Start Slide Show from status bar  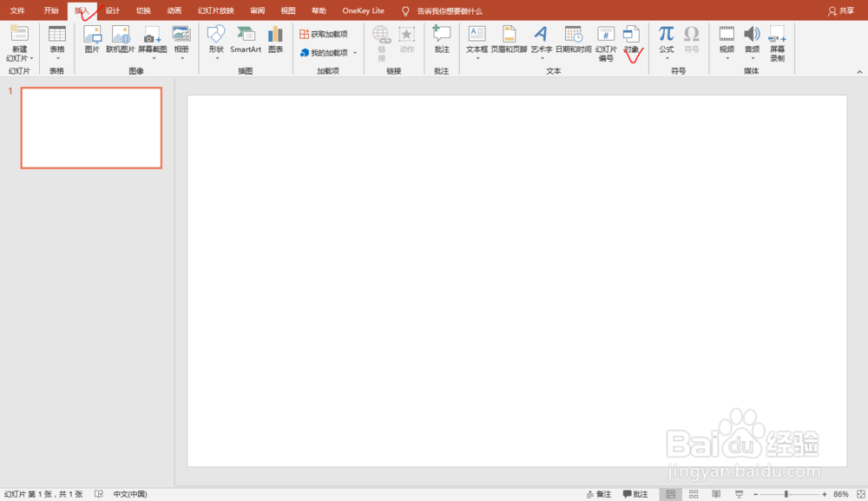[739, 494]
